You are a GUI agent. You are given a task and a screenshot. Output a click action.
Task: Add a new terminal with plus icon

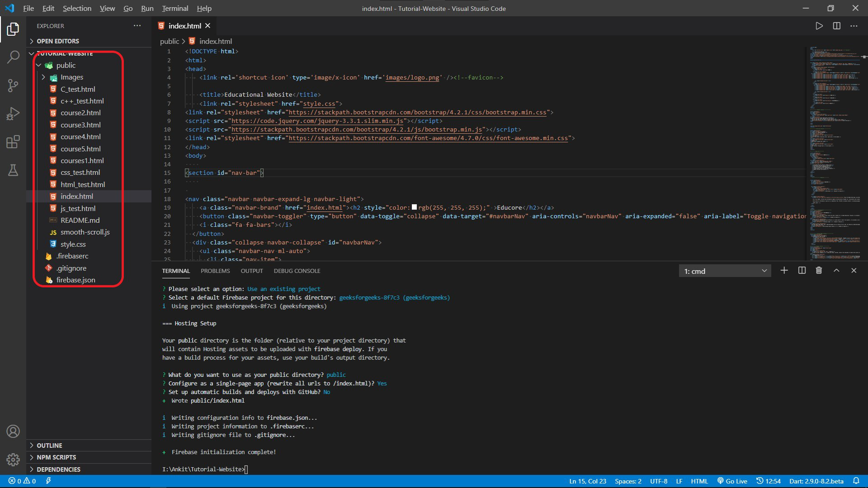pos(784,271)
